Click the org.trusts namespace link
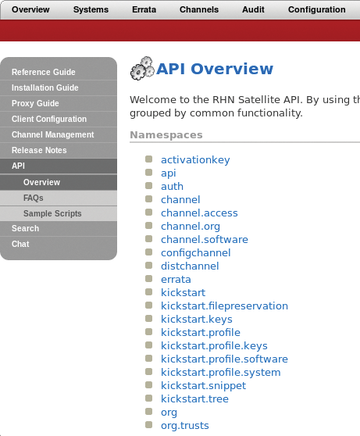 click(x=185, y=425)
